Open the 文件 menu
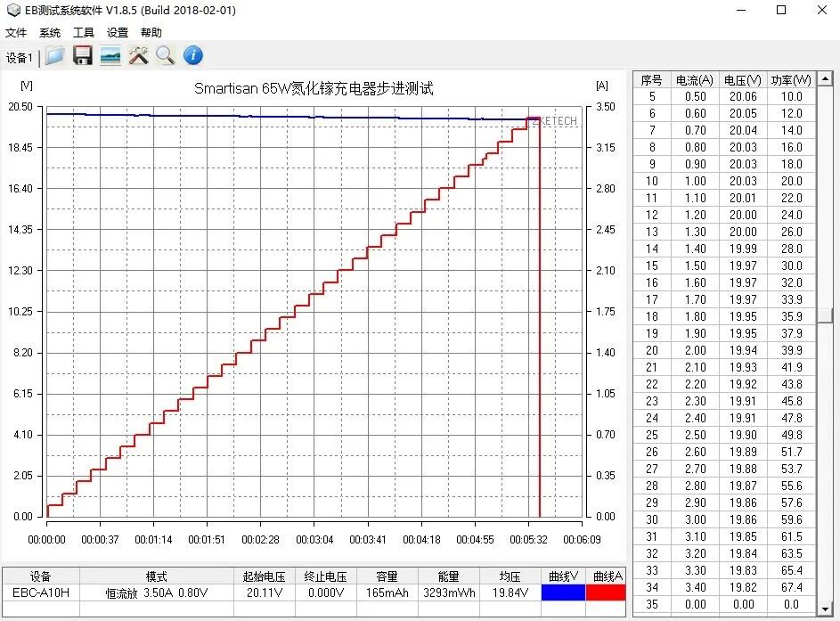This screenshot has height=621, width=840. tap(16, 33)
